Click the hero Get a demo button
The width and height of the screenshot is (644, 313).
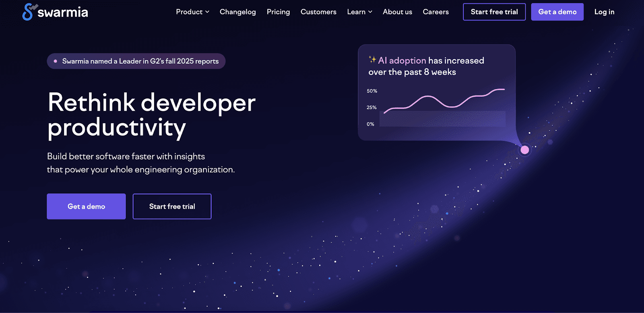coord(86,206)
